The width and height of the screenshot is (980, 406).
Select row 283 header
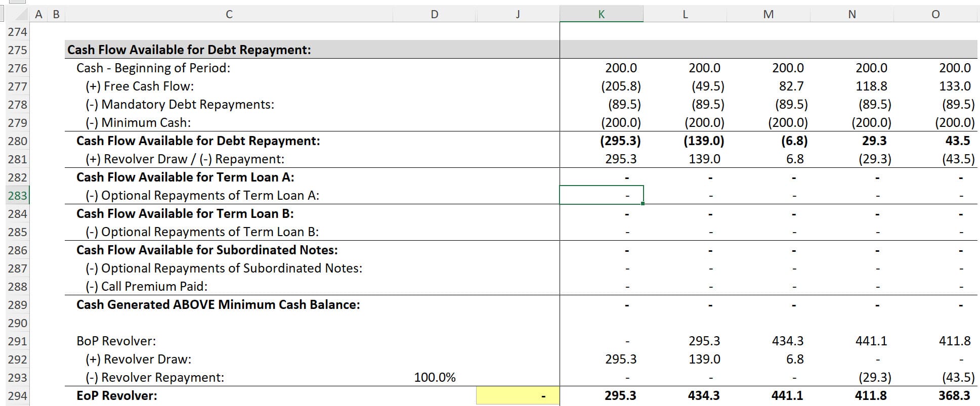(x=17, y=196)
